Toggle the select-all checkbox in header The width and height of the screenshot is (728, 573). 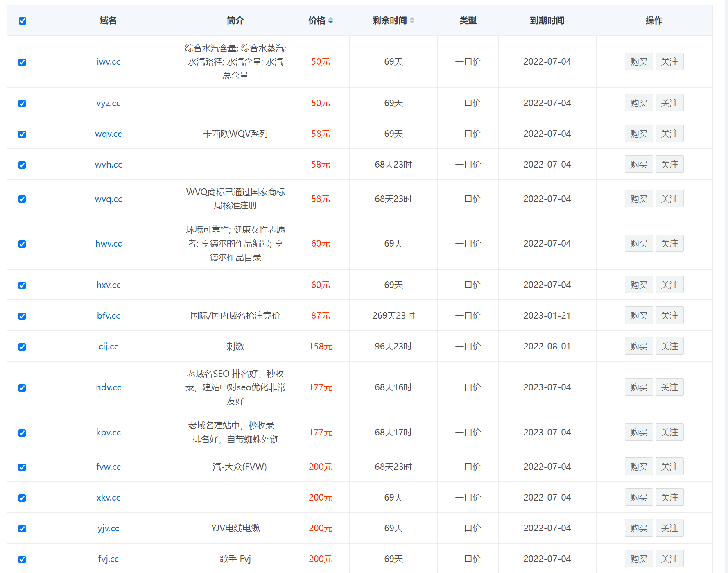[x=23, y=21]
